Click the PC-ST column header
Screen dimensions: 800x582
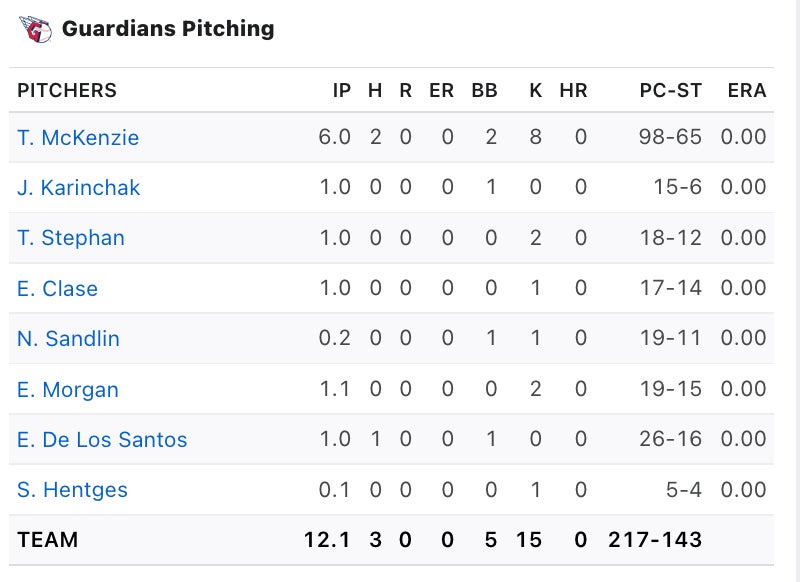671,91
